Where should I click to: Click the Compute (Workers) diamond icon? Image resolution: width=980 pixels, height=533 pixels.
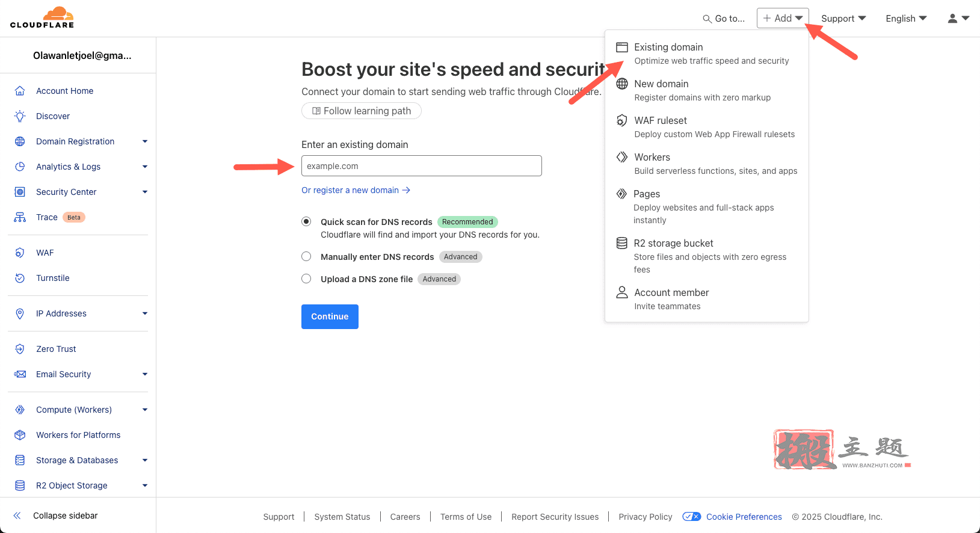point(20,410)
